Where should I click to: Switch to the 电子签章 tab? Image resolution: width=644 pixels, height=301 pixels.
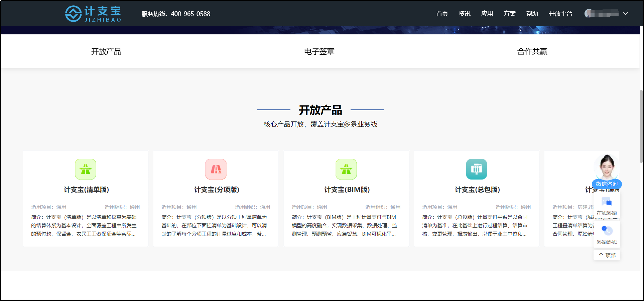(x=319, y=51)
